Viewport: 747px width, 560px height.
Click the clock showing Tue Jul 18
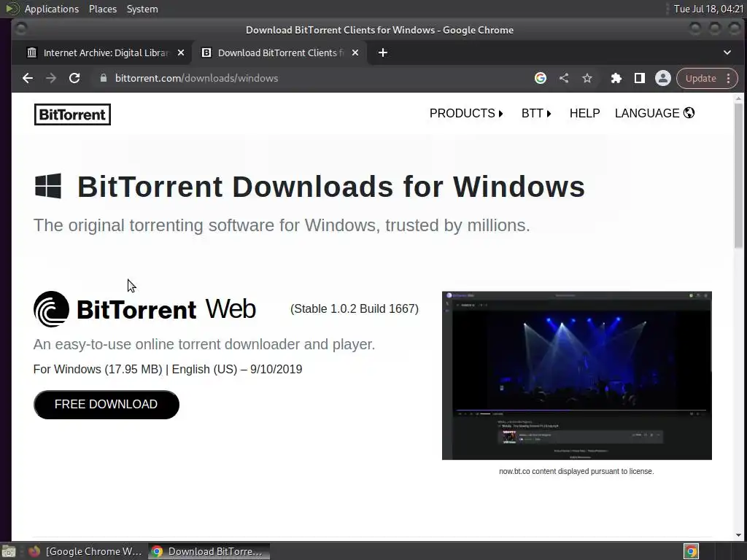[708, 9]
